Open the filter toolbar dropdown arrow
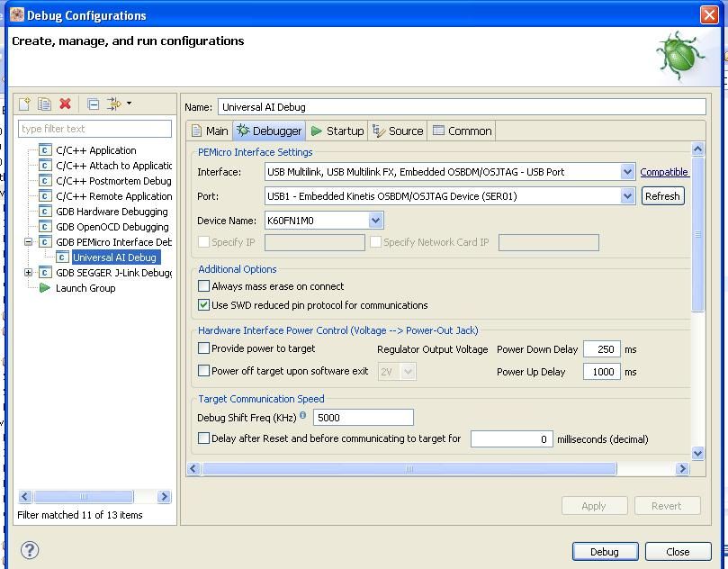The height and width of the screenshot is (569, 728). pyautogui.click(x=129, y=104)
